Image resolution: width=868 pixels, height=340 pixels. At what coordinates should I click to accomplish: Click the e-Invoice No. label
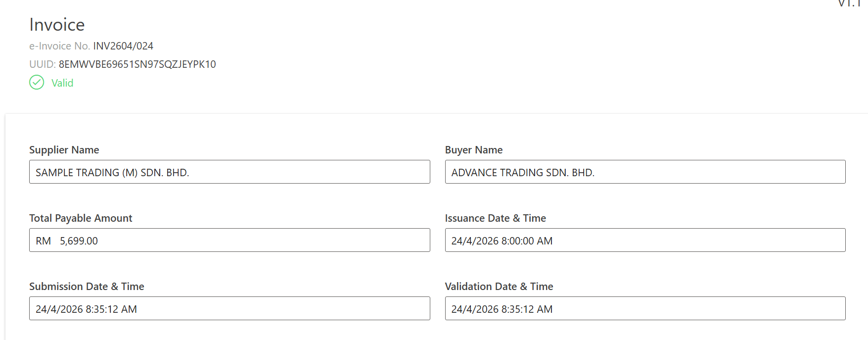tap(59, 46)
